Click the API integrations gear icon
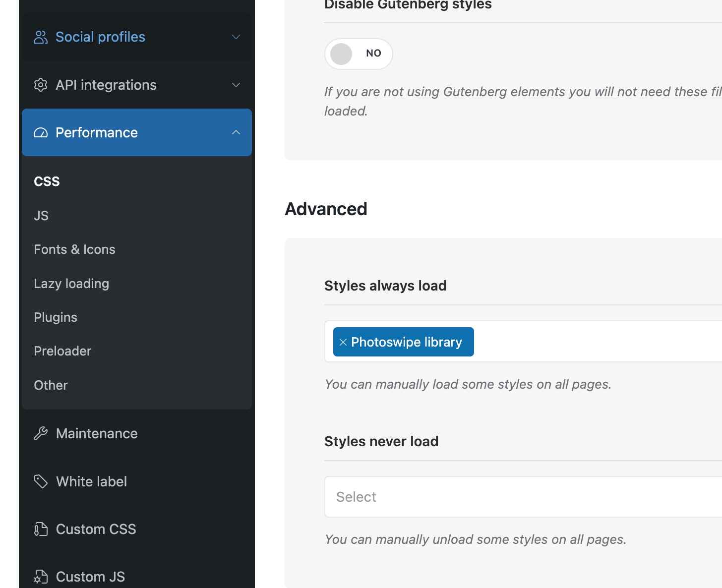722x588 pixels. pyautogui.click(x=41, y=85)
